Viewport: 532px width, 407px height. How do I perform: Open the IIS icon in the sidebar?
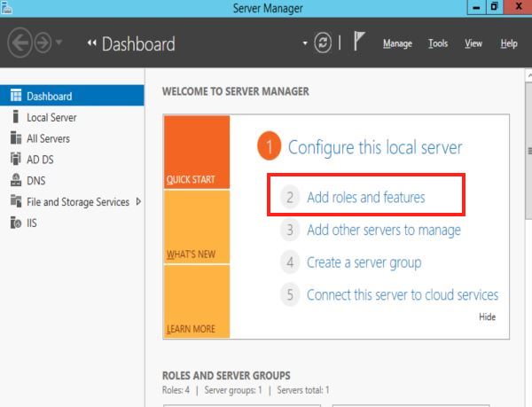(x=16, y=223)
